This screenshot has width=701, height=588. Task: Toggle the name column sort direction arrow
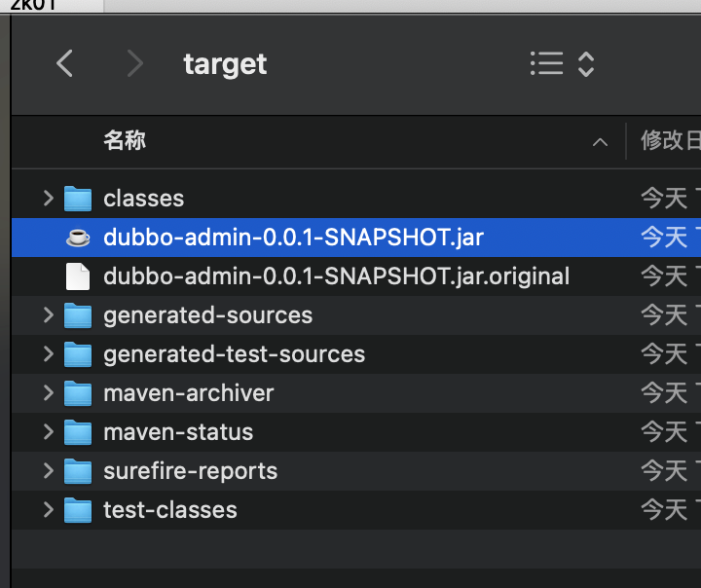[600, 142]
